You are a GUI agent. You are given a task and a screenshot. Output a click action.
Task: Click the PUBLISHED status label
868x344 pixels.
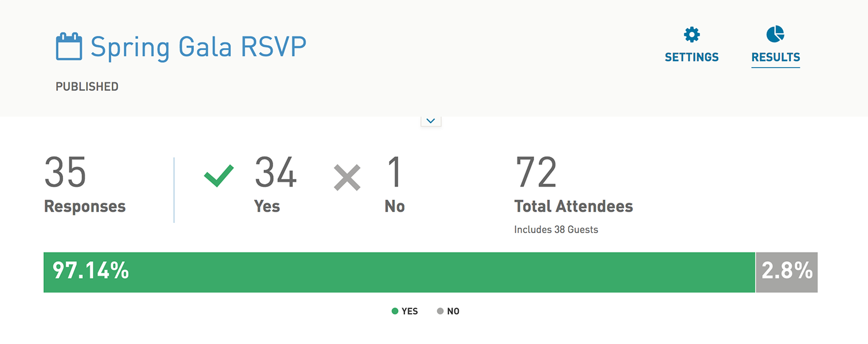pyautogui.click(x=87, y=87)
